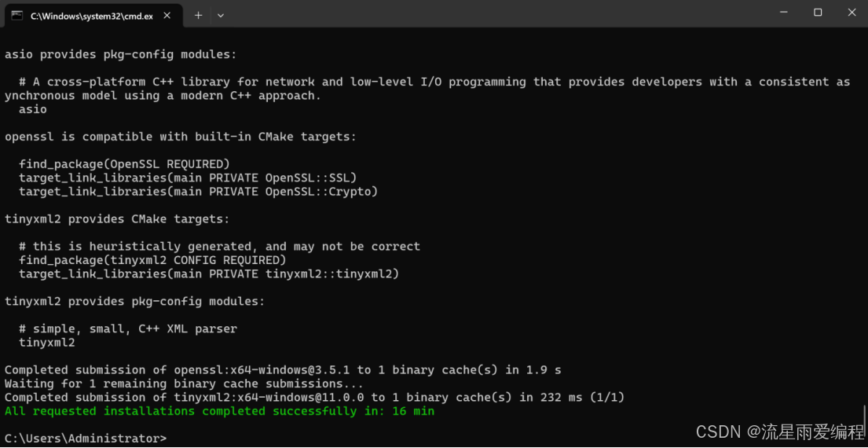Image resolution: width=868 pixels, height=448 pixels.
Task: Click the OpenSSL::Crypto target_link_libraries line
Action: tap(198, 191)
